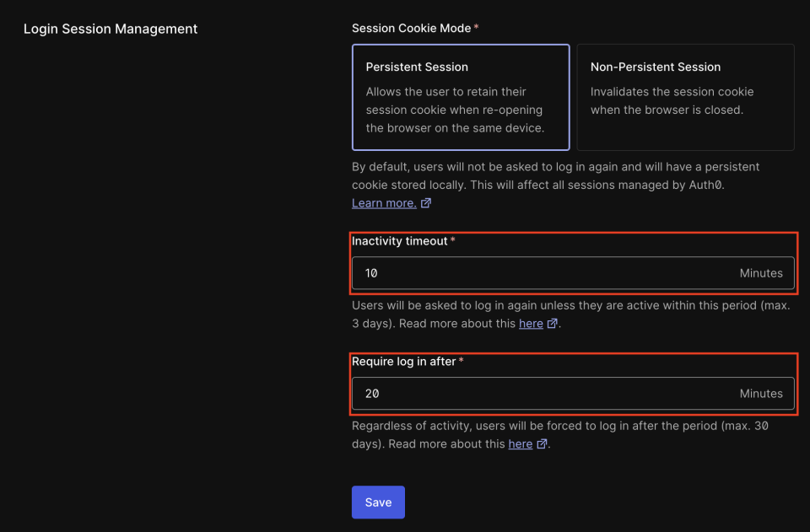Click the Minutes label in the Inactivity timeout field
This screenshot has width=810, height=532.
point(760,272)
